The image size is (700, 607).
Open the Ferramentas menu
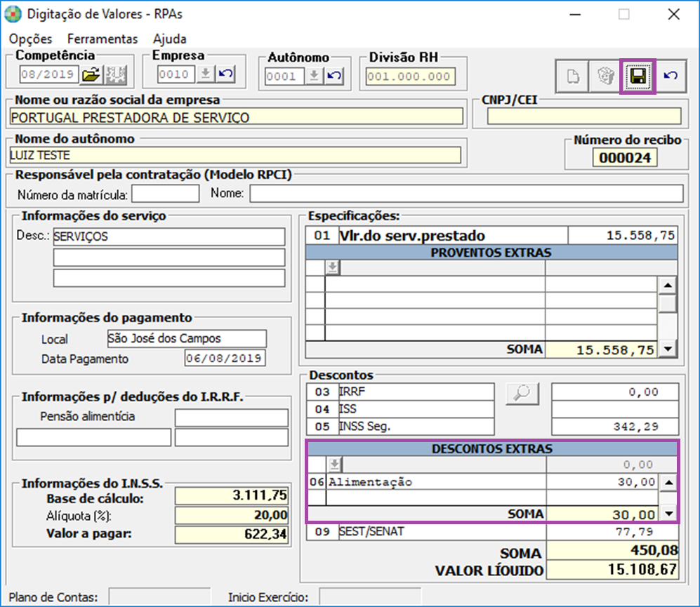103,39
